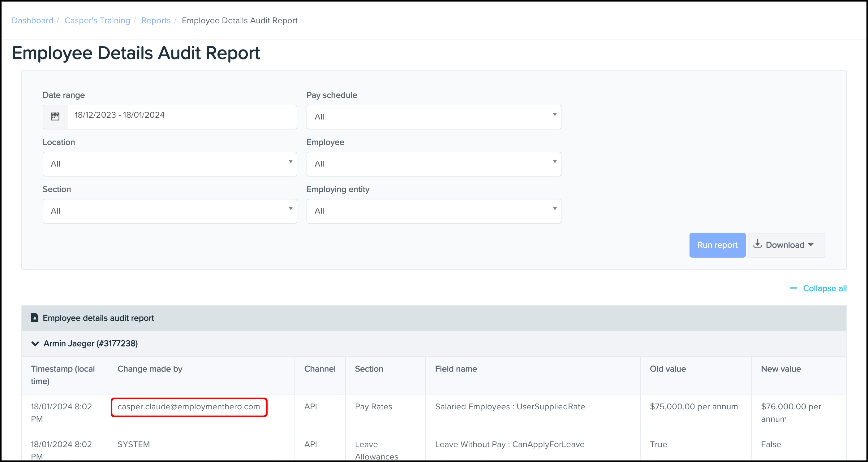Go to Dashboard breadcrumb
This screenshot has width=868, height=462.
tap(32, 20)
